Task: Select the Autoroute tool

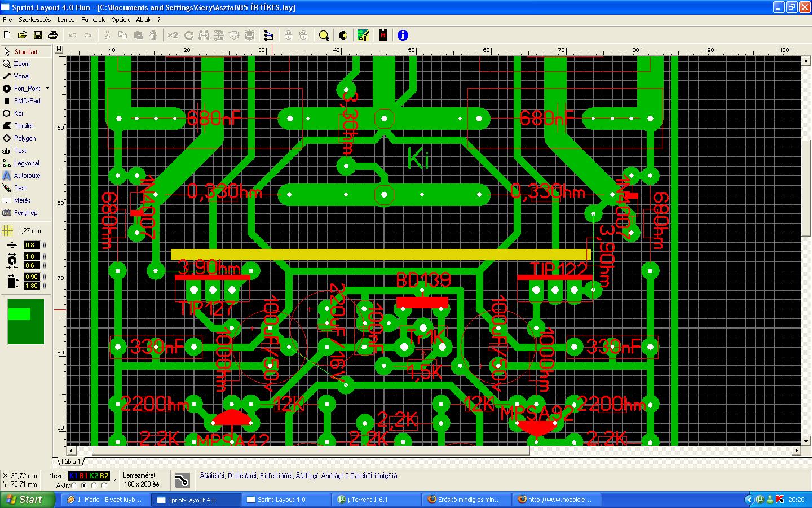Action: (27, 176)
